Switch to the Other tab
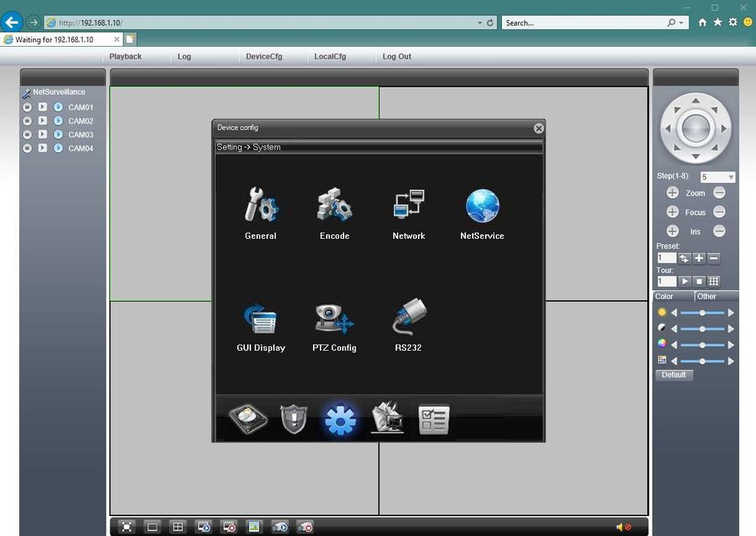 (716, 296)
